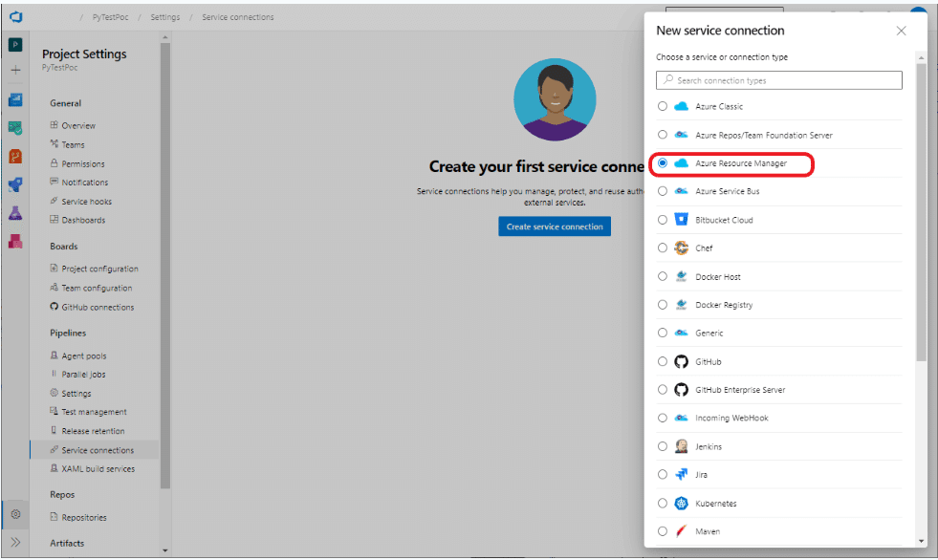Click the Jenkins butler icon
This screenshot has height=560, width=938.
pos(682,446)
